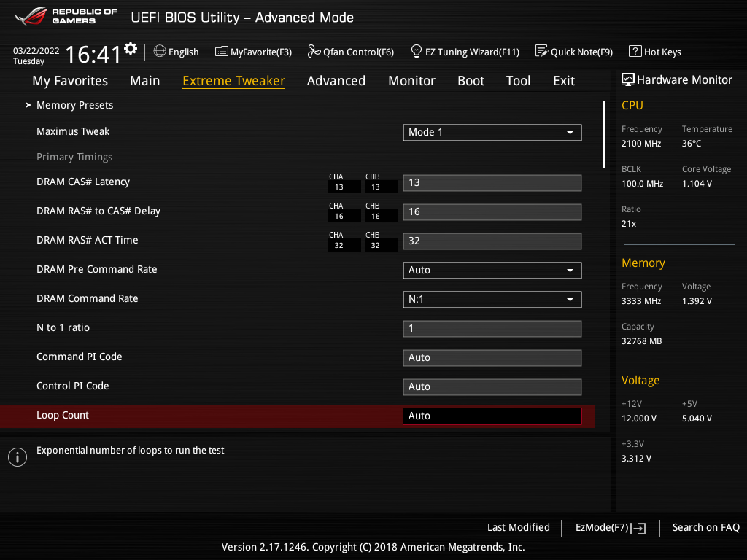747x560 pixels.
Task: Open the Maximus Tweak Mode 1 dropdown
Action: point(492,133)
